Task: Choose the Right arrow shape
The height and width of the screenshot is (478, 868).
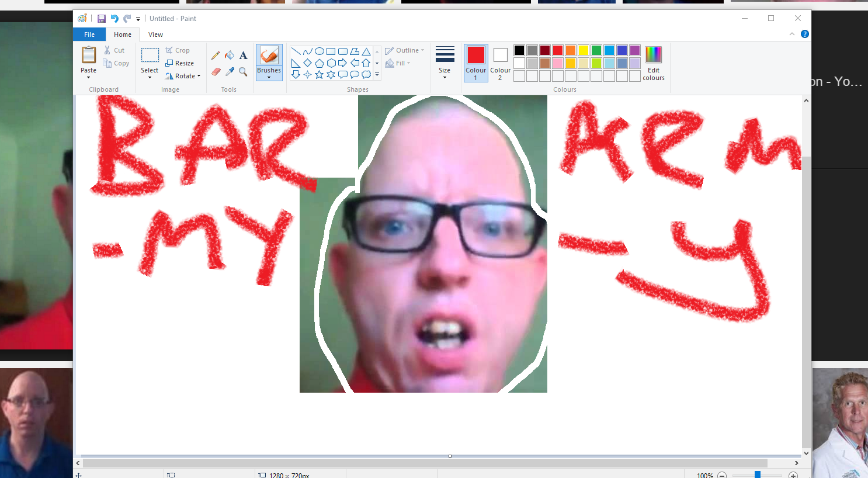Action: [x=343, y=63]
